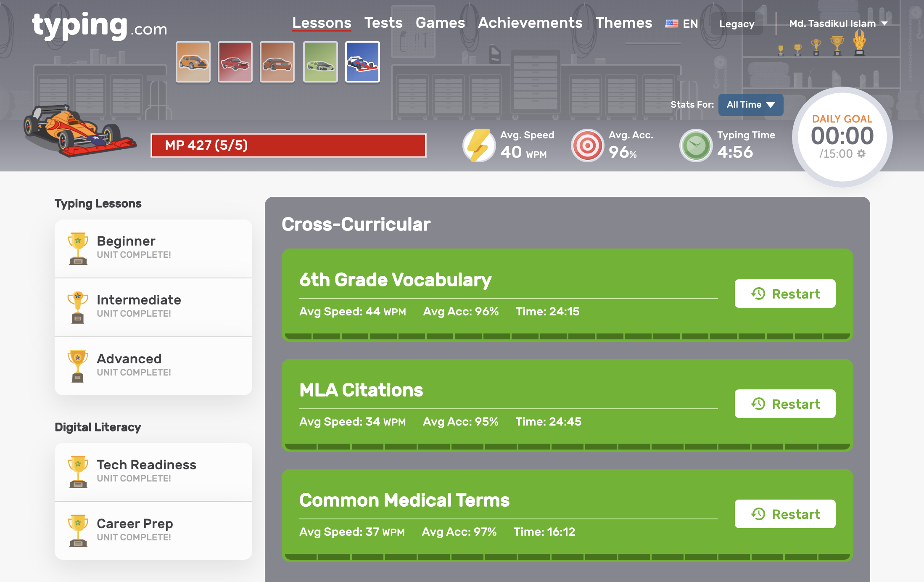Screen dimensions: 924x582
Task: Open the Lessons tab
Action: pos(322,23)
